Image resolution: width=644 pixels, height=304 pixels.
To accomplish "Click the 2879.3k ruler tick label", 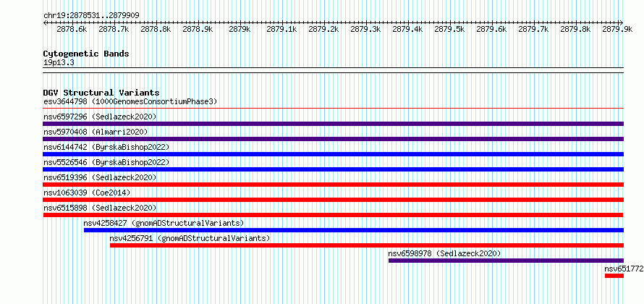I will click(365, 30).
